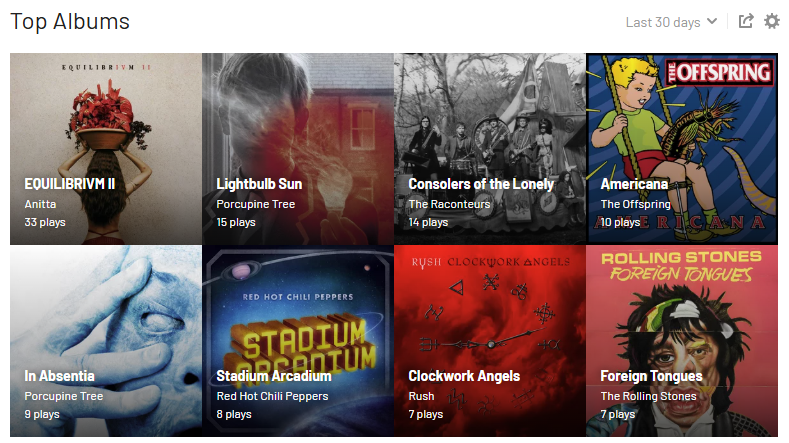Viewport: 789px width, 443px height.
Task: Open The Offspring artist link
Action: coord(636,204)
